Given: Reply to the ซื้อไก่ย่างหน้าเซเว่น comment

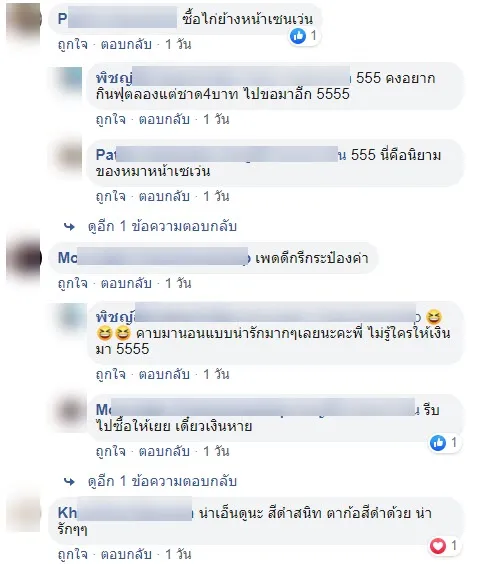Looking at the screenshot, I should coord(126,45).
